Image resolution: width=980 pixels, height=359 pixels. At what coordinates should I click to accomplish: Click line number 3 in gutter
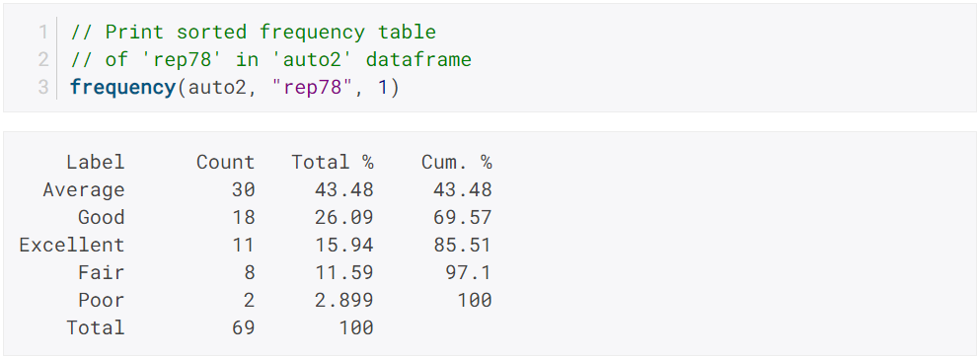pos(42,87)
